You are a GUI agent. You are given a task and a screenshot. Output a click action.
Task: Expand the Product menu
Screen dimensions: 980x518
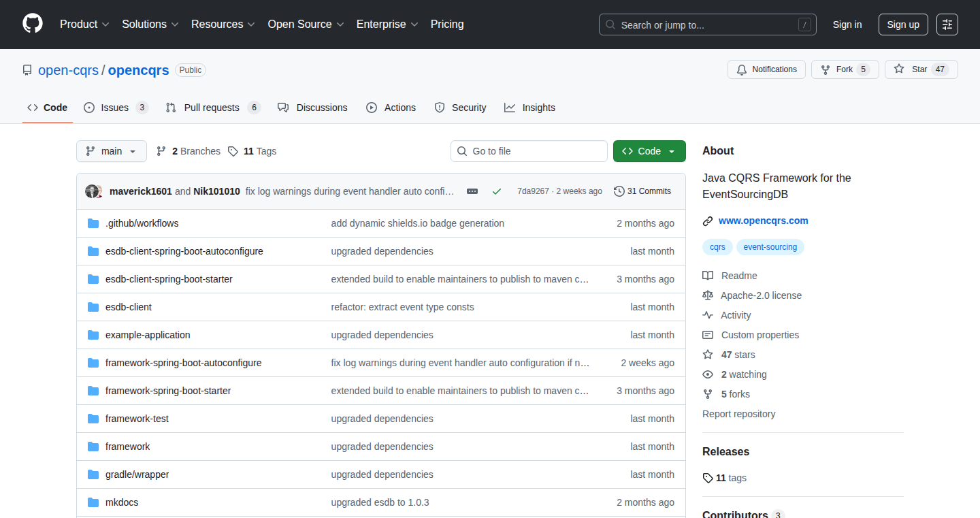pos(84,24)
